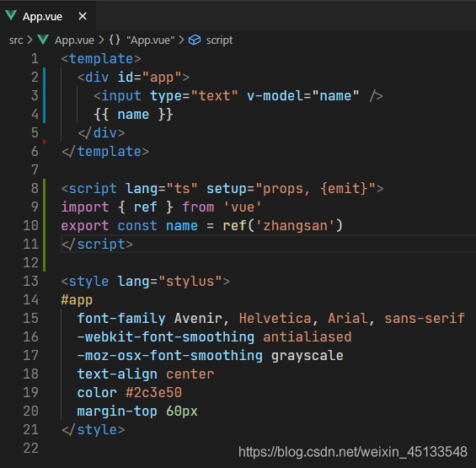Click the closing </div> tag
Viewport: 476px width, 468px height.
pyautogui.click(x=101, y=133)
